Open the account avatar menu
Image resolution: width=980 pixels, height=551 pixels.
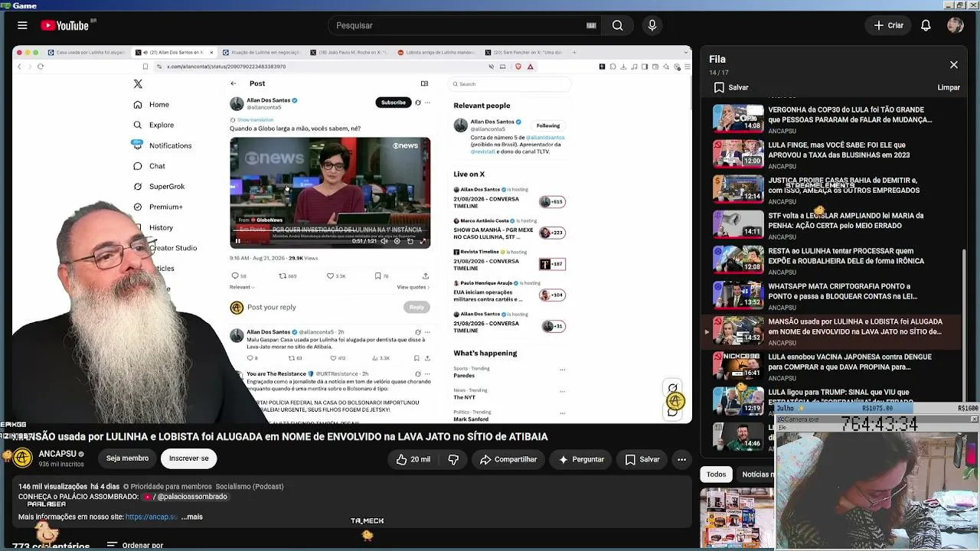955,25
